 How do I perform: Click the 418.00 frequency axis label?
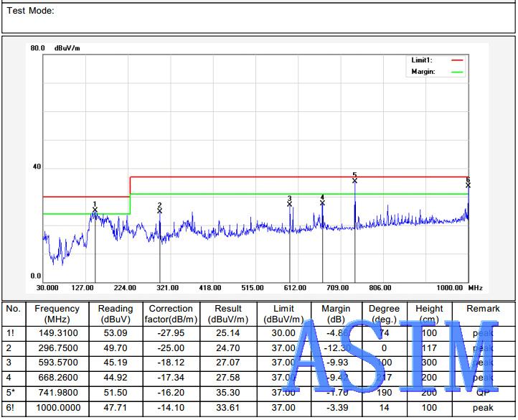click(210, 288)
